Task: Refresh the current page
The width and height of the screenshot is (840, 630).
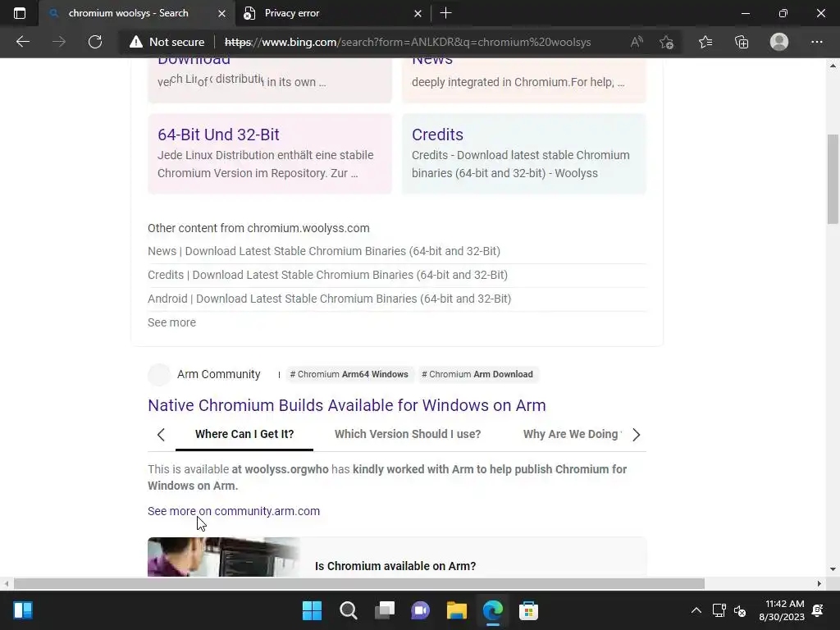Action: [95, 42]
